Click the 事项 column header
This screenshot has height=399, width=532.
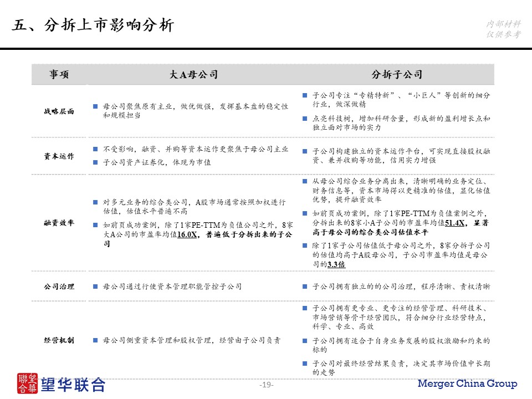[59, 74]
